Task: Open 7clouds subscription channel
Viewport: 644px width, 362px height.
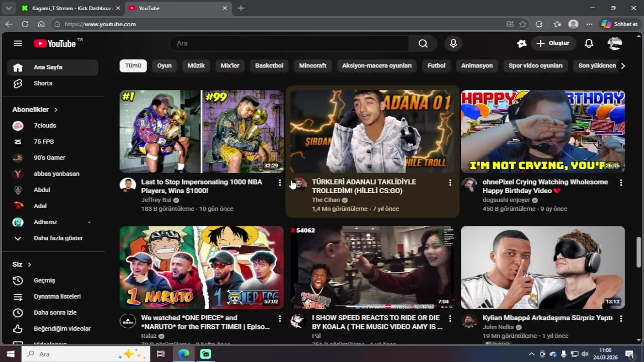Action: (x=52, y=125)
